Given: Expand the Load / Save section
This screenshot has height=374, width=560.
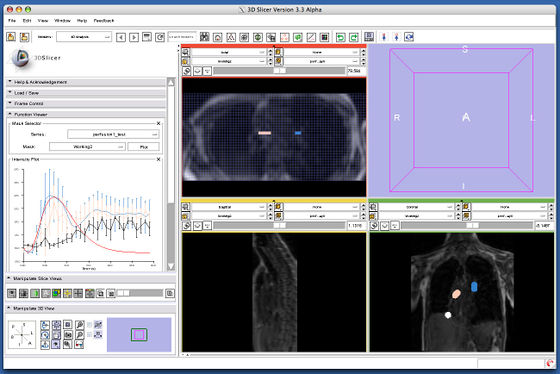Looking at the screenshot, I should (86, 93).
